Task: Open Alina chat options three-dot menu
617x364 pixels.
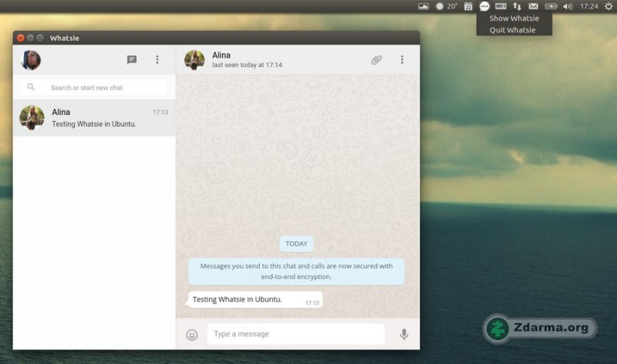Action: click(x=402, y=59)
